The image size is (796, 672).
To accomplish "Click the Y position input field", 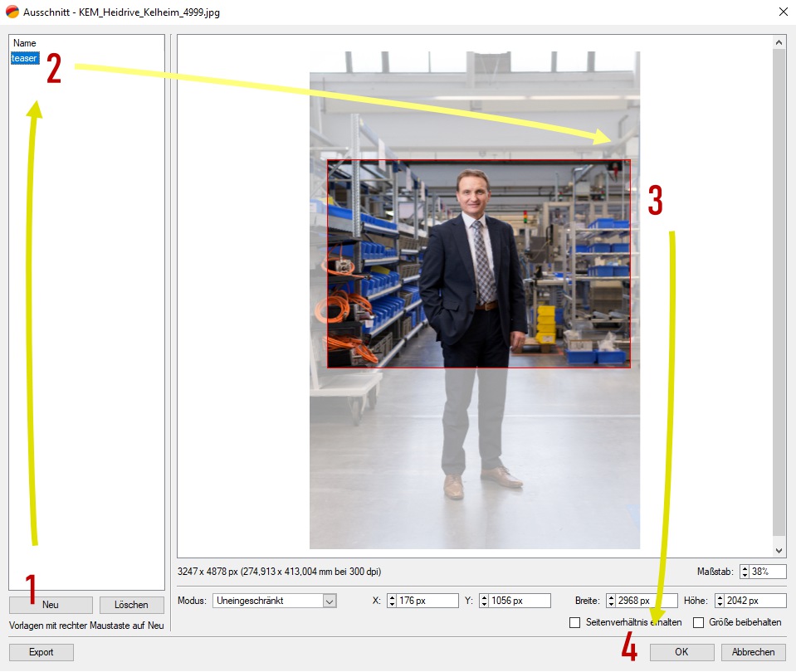I will point(519,601).
